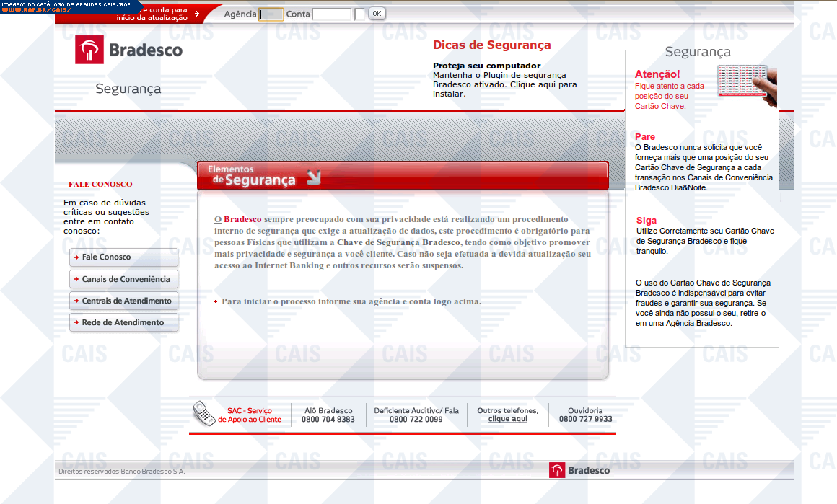This screenshot has width=837, height=504.
Task: Click the Ouvidoria phone number 0800 727 9933
Action: point(585,419)
